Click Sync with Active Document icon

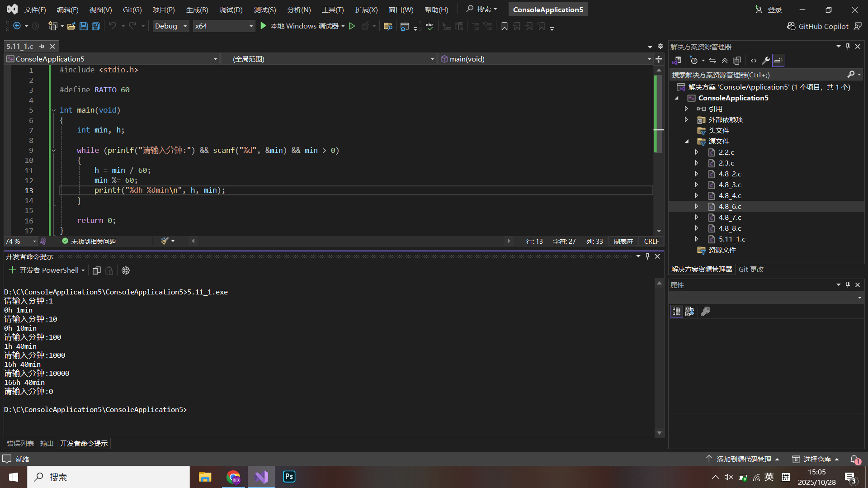[712, 61]
